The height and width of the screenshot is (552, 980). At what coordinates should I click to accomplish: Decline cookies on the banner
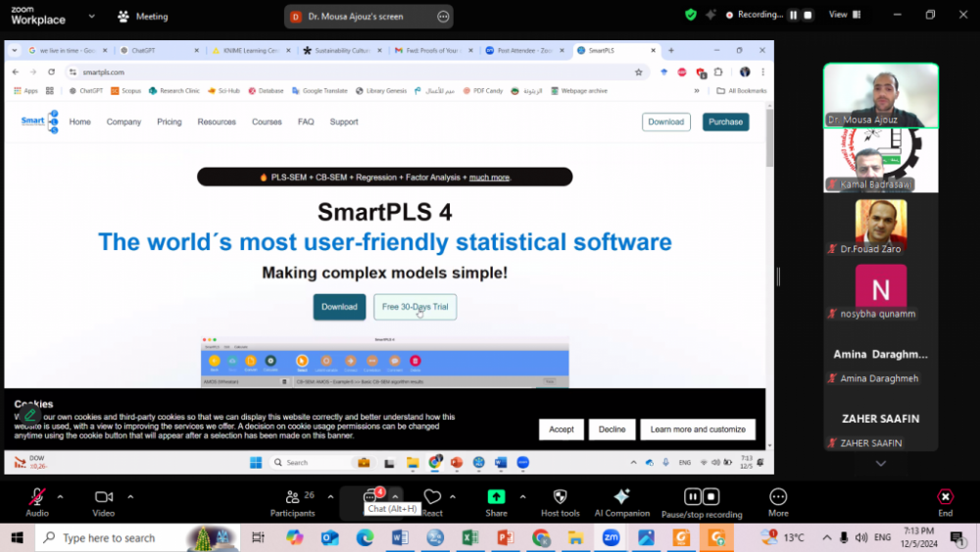tap(612, 429)
